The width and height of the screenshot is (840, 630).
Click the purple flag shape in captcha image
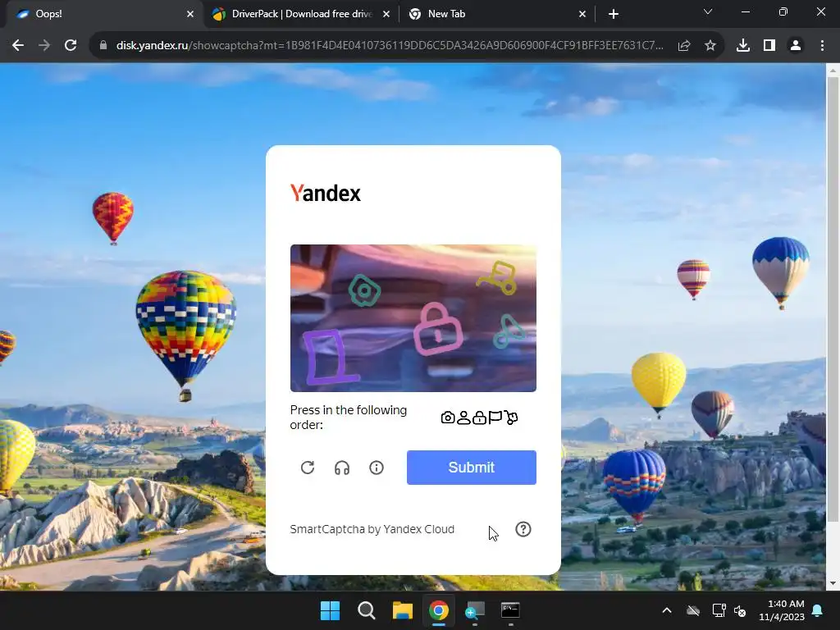tap(330, 358)
